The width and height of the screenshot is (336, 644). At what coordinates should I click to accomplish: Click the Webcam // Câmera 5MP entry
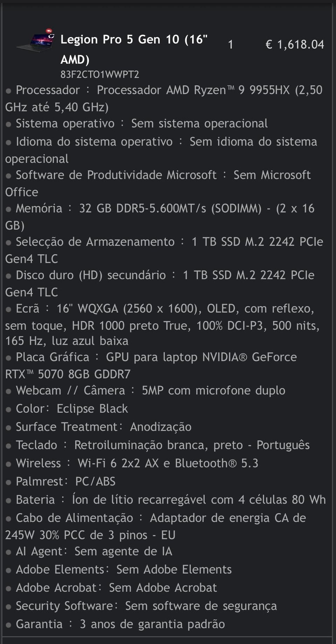click(150, 391)
